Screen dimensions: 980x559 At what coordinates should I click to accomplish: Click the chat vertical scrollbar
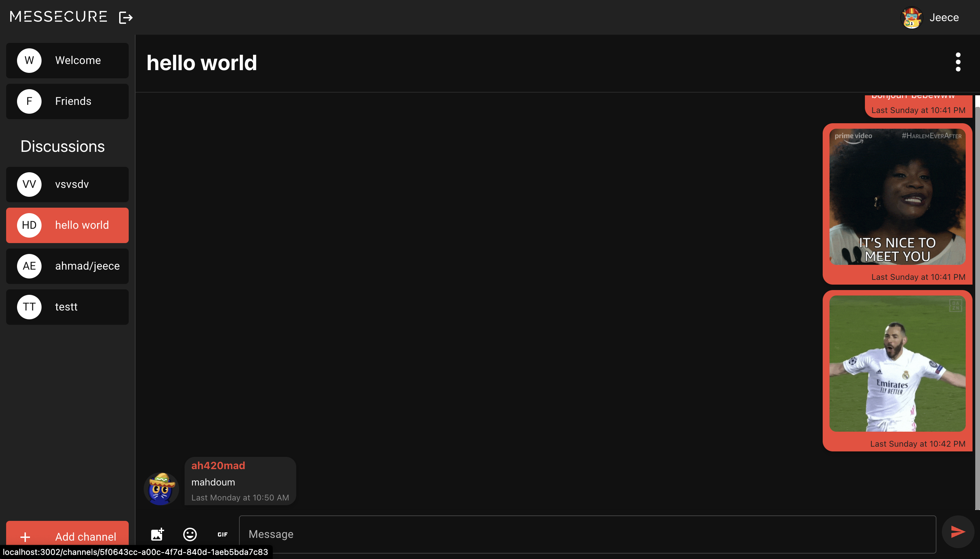point(977,307)
